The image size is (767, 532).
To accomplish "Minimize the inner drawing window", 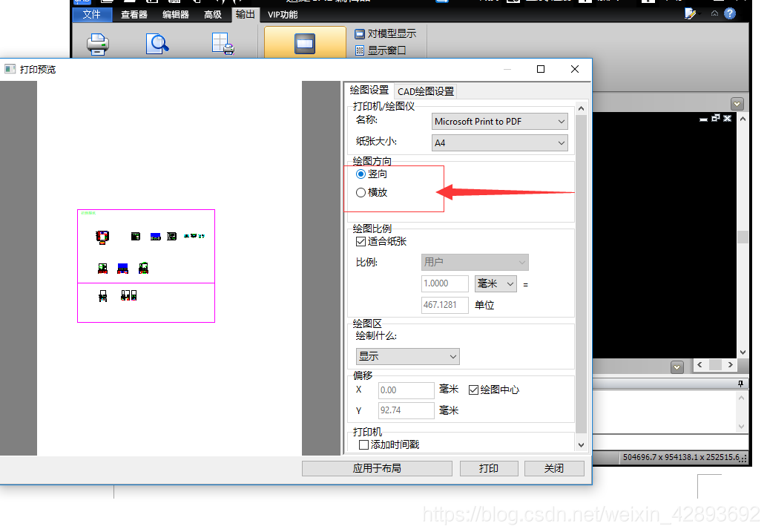I will point(703,119).
